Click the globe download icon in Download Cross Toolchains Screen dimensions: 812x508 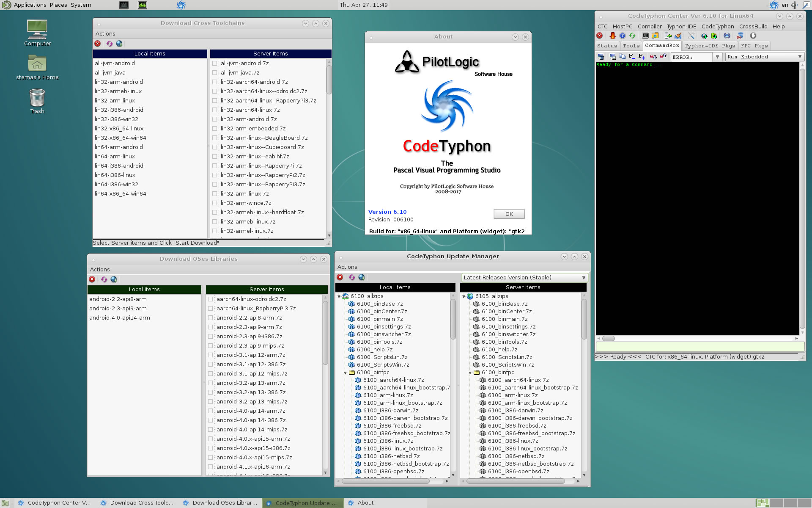coord(119,44)
